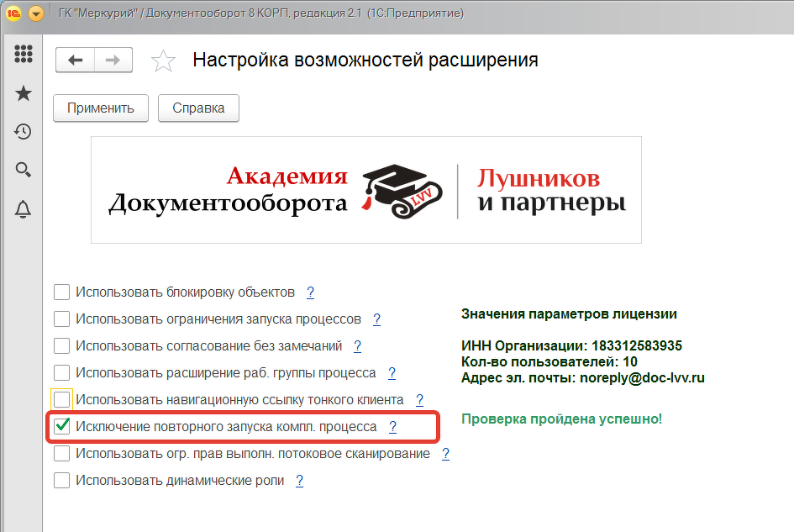Open help link for Исключение повторного запуска
Viewport: 794px width, 532px height.
click(x=393, y=427)
